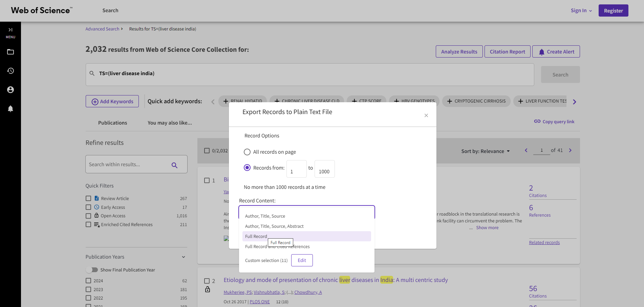644x307 pixels.
Task: Open Sort by Relevance dropdown
Action: 485,151
